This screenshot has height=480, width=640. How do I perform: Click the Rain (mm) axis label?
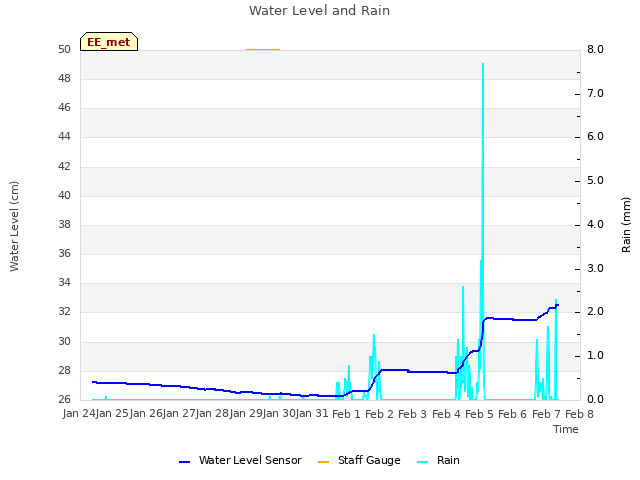[626, 225]
